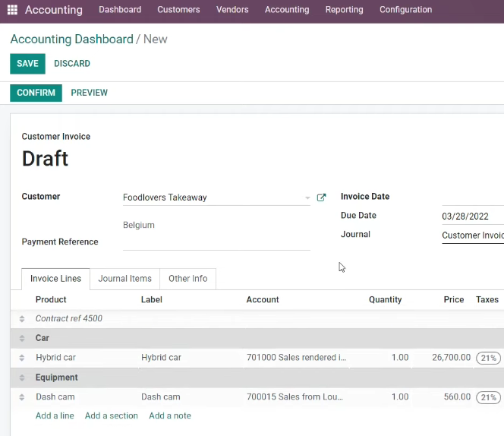Click the Belgium address text
The width and height of the screenshot is (504, 436).
tap(139, 226)
